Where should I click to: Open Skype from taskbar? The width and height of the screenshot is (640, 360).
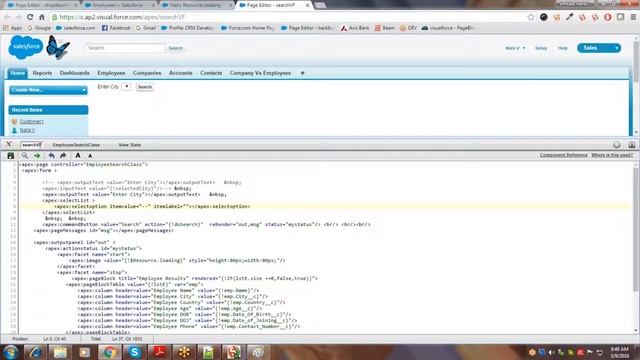(134, 352)
